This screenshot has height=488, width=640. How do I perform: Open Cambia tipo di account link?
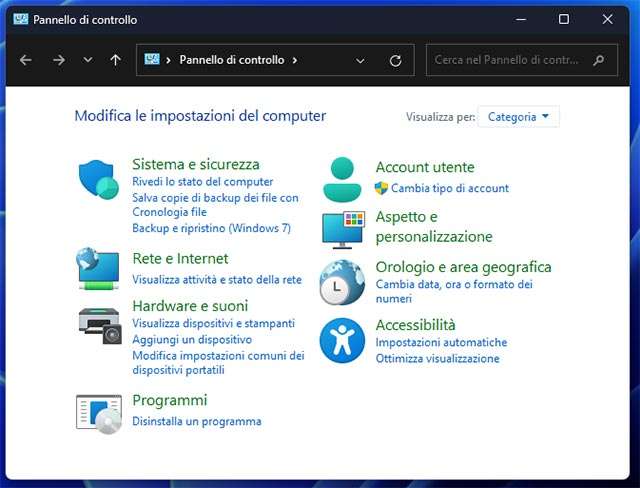click(x=449, y=188)
